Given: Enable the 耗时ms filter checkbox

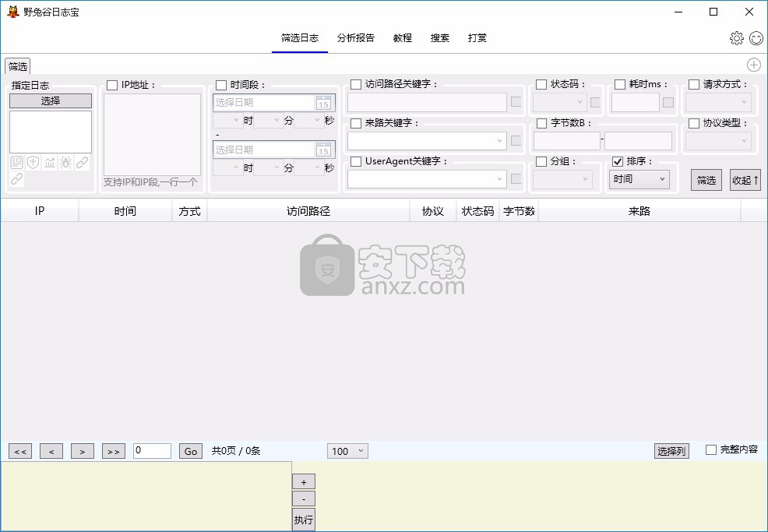Looking at the screenshot, I should pos(620,85).
